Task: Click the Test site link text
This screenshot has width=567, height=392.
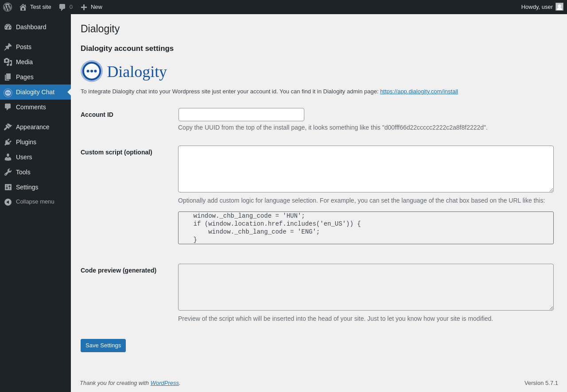Action: click(x=41, y=7)
